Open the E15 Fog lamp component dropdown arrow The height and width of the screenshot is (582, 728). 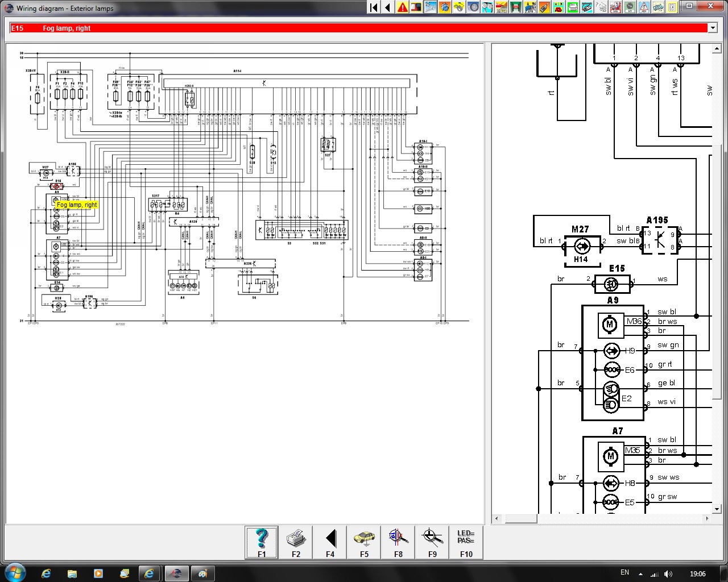pos(713,28)
